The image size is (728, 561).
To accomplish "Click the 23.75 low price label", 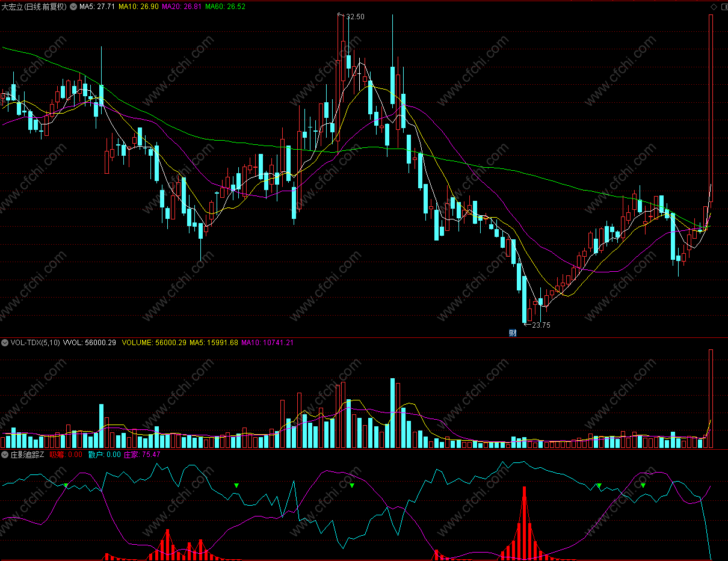I will click(541, 325).
